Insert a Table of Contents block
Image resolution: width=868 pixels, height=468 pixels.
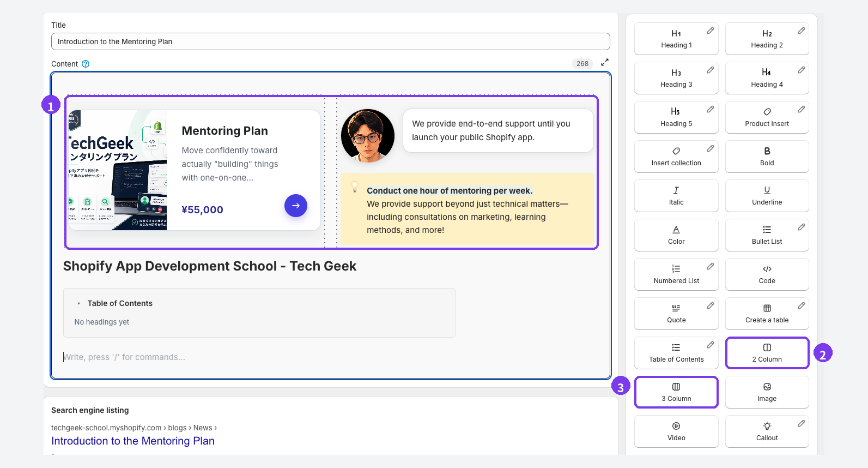pos(676,353)
